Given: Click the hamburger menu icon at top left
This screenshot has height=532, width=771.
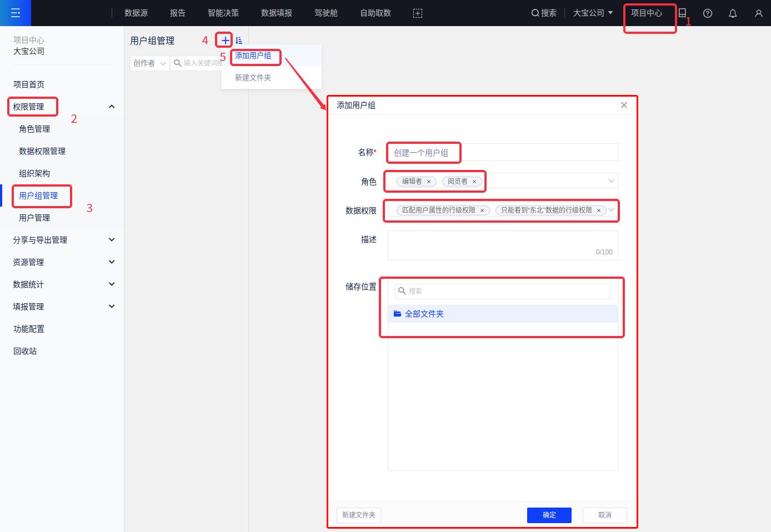Looking at the screenshot, I should (x=16, y=13).
